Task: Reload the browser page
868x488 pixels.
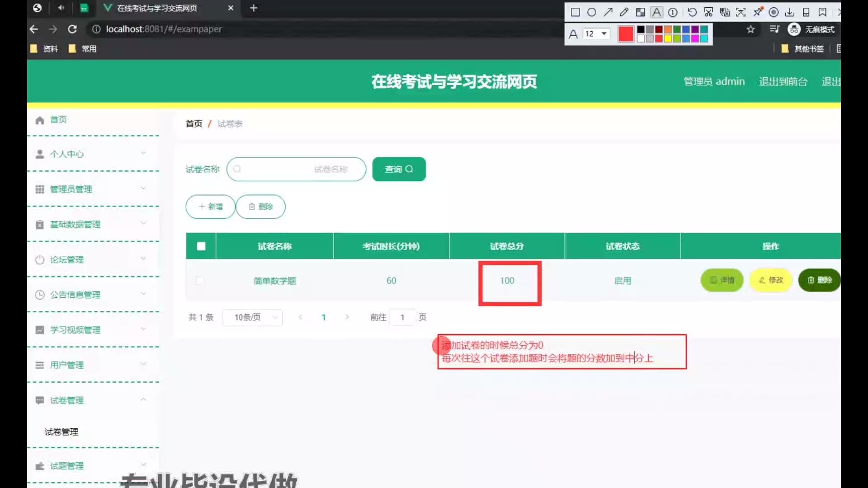Action: [x=72, y=29]
